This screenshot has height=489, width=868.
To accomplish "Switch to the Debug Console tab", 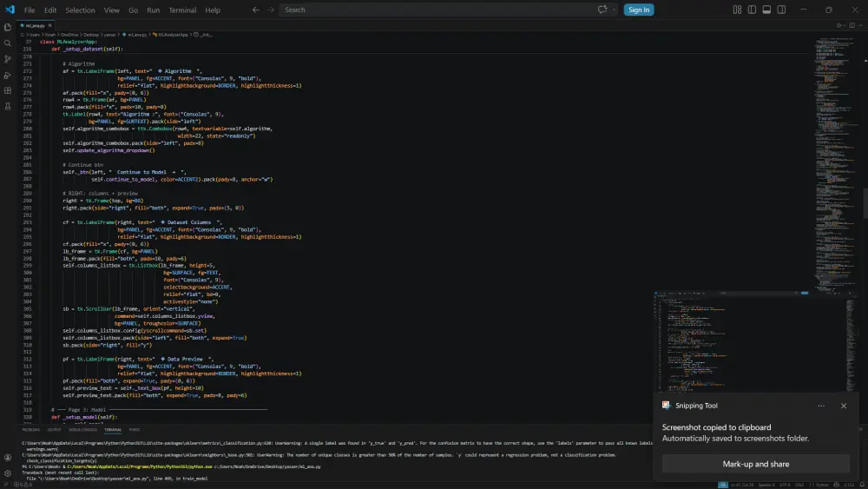I will tap(82, 430).
